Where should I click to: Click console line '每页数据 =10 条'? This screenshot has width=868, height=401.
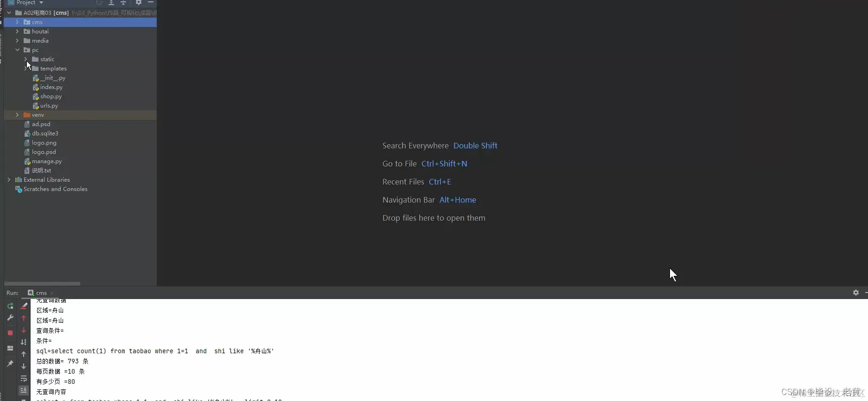coord(60,371)
